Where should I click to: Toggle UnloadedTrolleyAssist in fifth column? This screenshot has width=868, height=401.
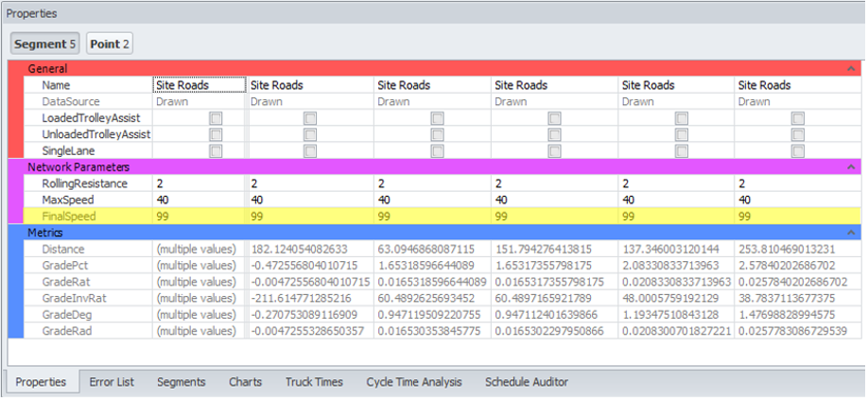(682, 134)
